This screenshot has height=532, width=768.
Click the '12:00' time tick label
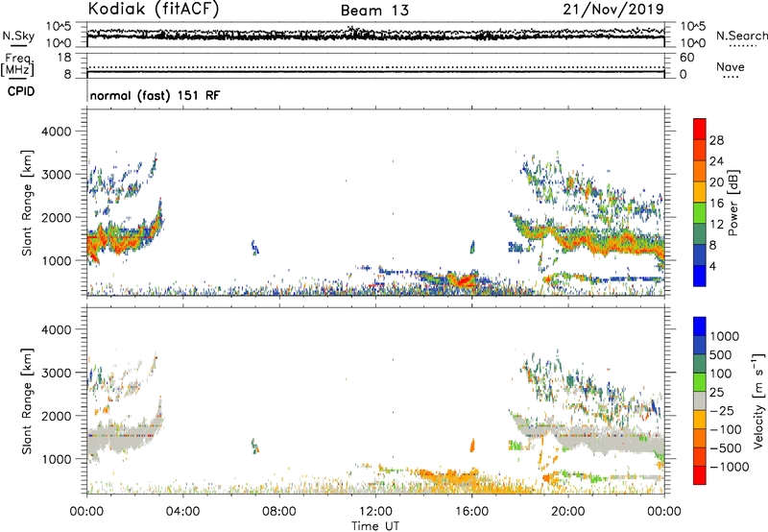(x=375, y=512)
